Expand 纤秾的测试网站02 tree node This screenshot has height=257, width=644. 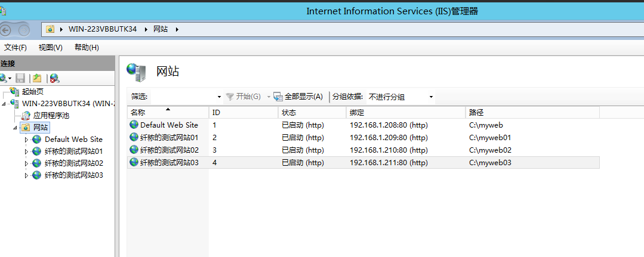click(x=27, y=163)
